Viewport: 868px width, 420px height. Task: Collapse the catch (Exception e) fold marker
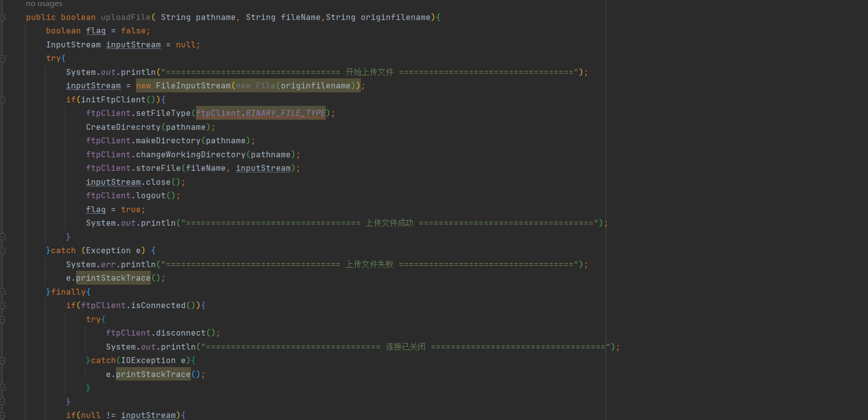click(2, 251)
